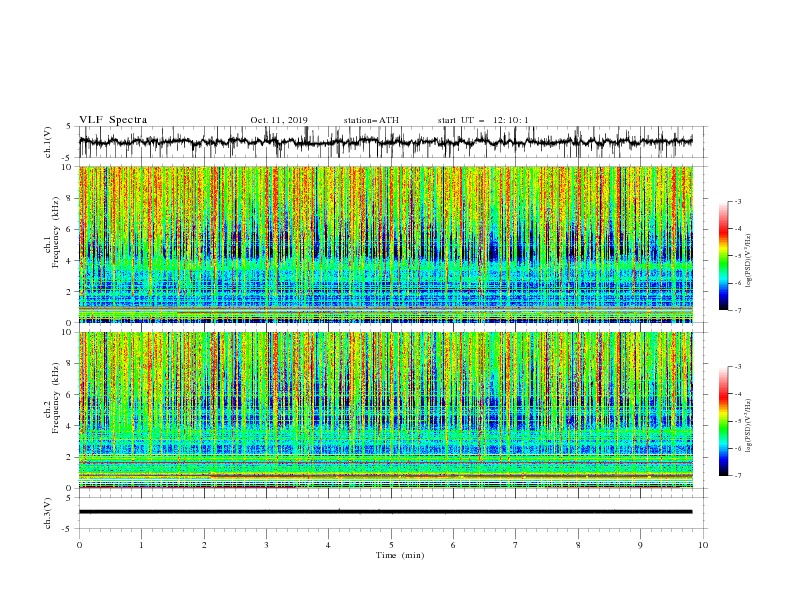Click the "ch.2 Frequency (kHz)" axis label
The height and width of the screenshot is (612, 792).
52,397
